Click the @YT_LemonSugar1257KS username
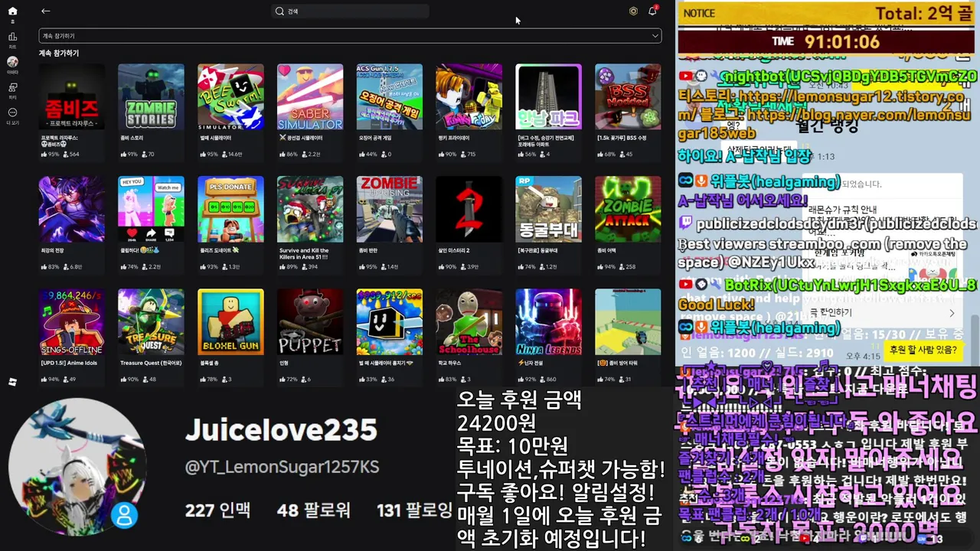Screen dimensions: 980x551 [x=282, y=467]
